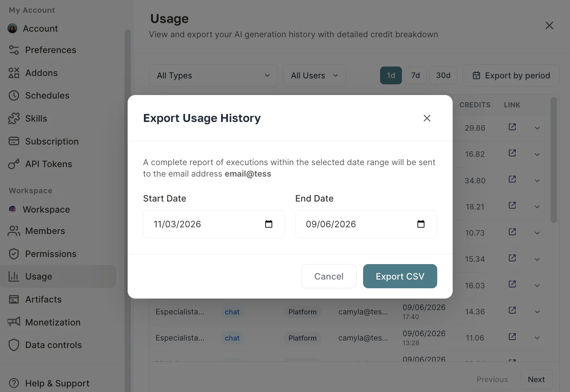570x392 pixels.
Task: Click the Export CSV button
Action: point(400,276)
